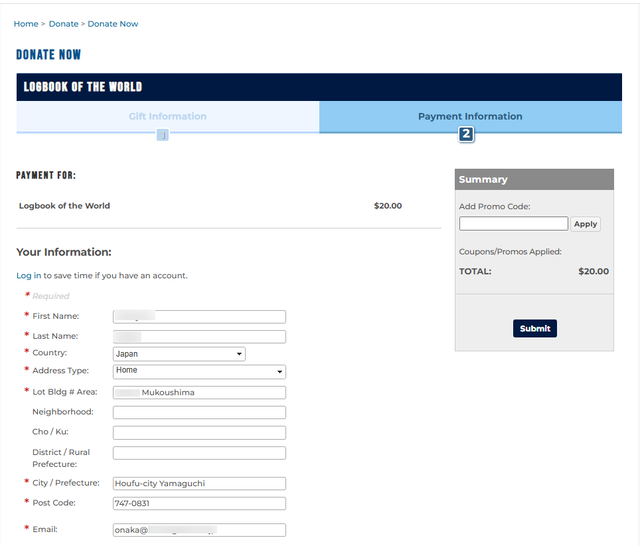This screenshot has width=640, height=546.
Task: Click the First Name input field
Action: tap(199, 317)
